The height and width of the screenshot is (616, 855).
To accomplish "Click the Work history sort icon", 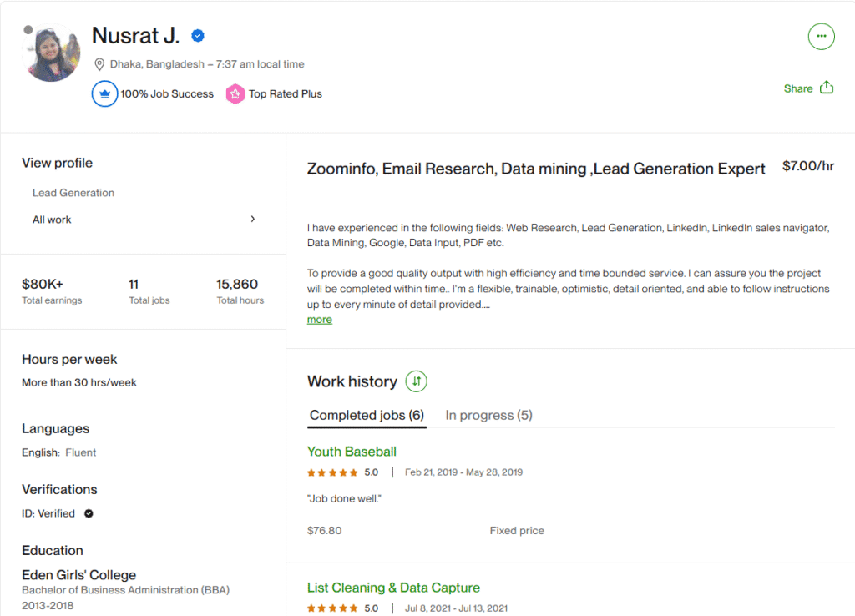I will point(416,381).
